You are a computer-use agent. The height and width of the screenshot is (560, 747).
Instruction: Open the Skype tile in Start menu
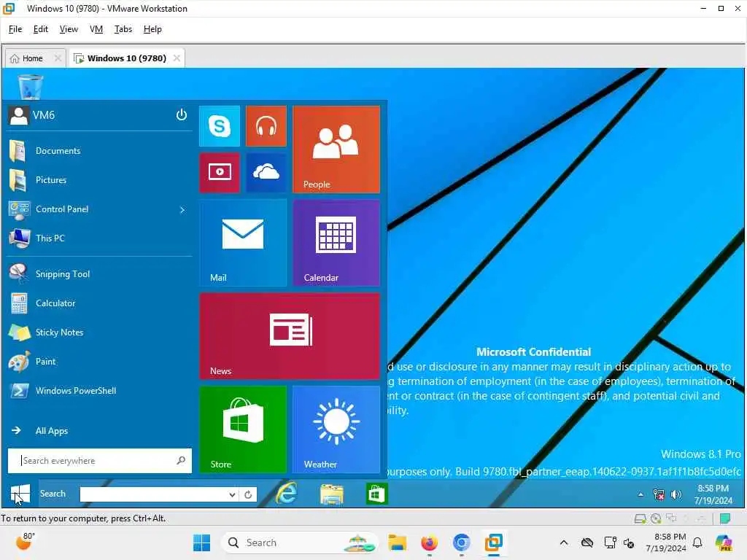(x=219, y=126)
